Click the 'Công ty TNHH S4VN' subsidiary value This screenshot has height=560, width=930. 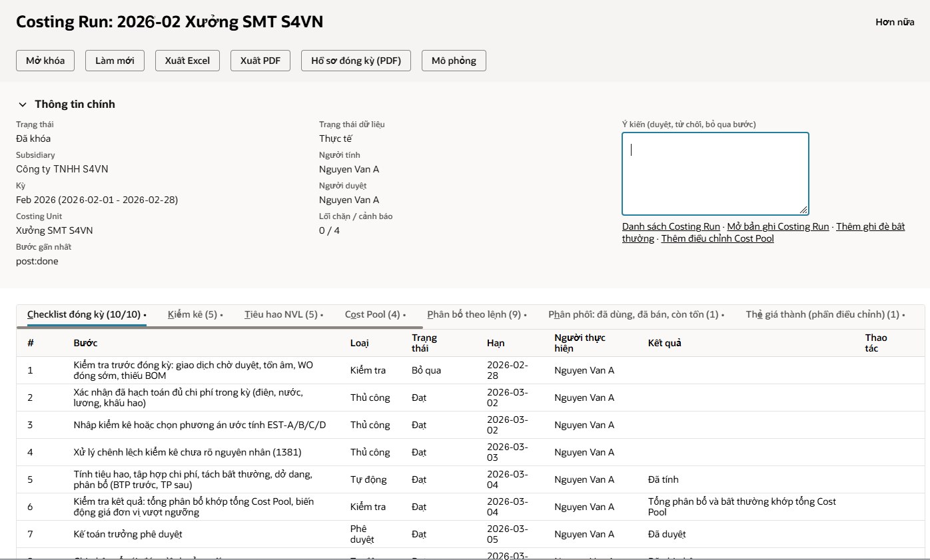click(62, 169)
